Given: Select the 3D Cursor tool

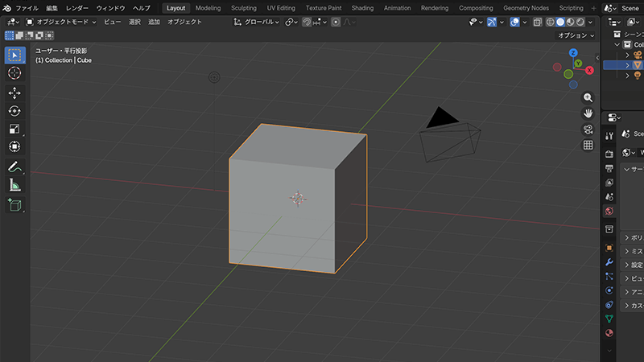Looking at the screenshot, I should tap(14, 73).
